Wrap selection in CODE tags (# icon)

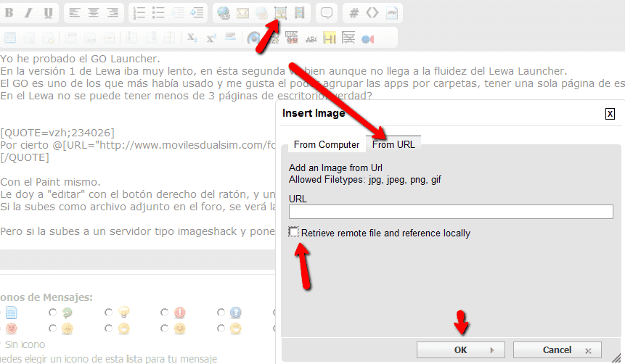[354, 13]
